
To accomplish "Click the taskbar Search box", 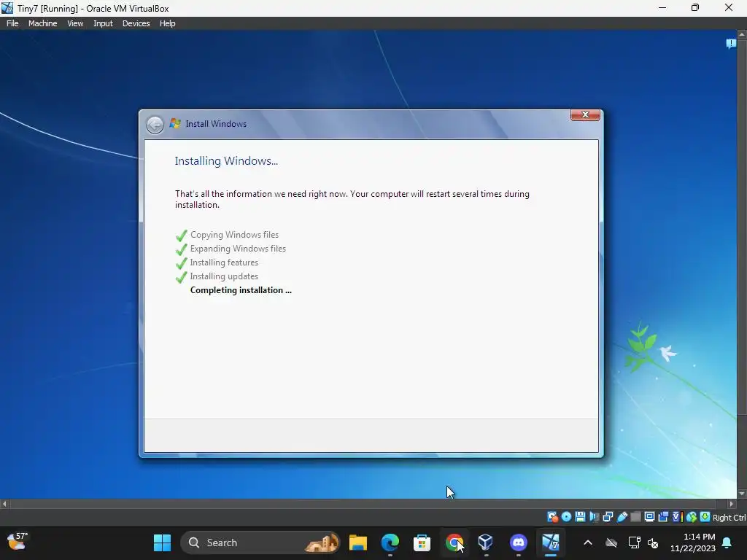I will click(260, 542).
